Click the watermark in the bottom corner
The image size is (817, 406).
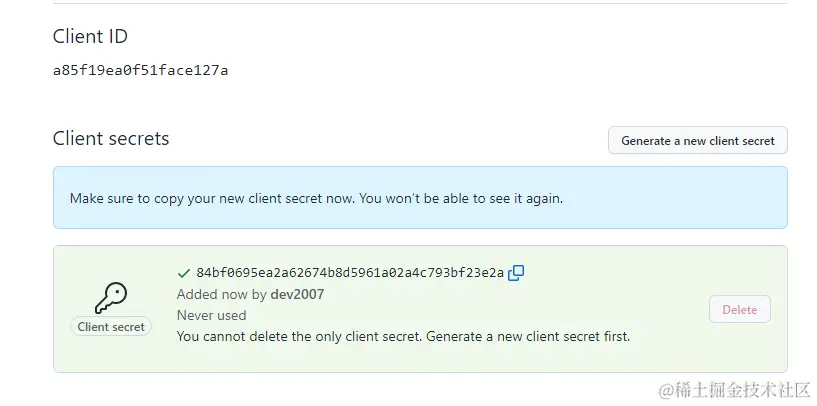[x=735, y=389]
